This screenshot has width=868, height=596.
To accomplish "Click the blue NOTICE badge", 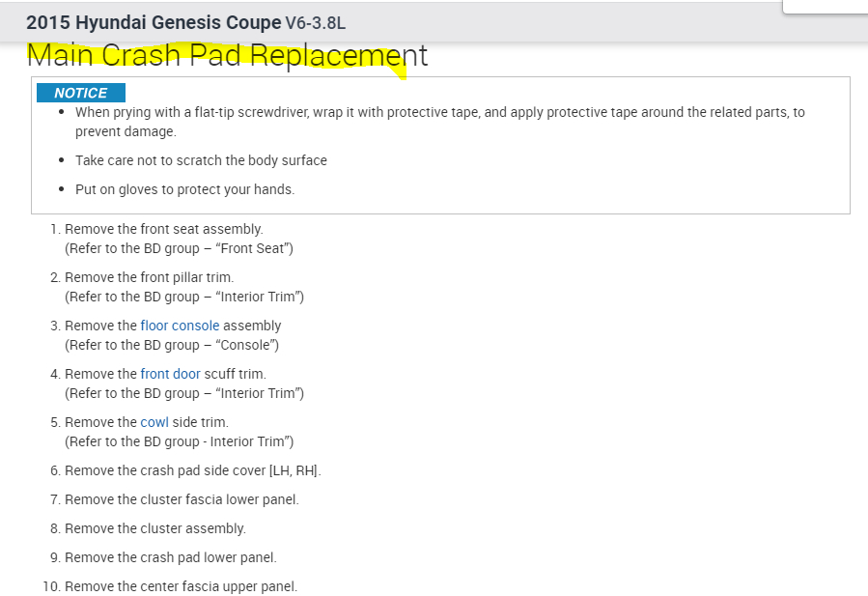I will pyautogui.click(x=81, y=93).
